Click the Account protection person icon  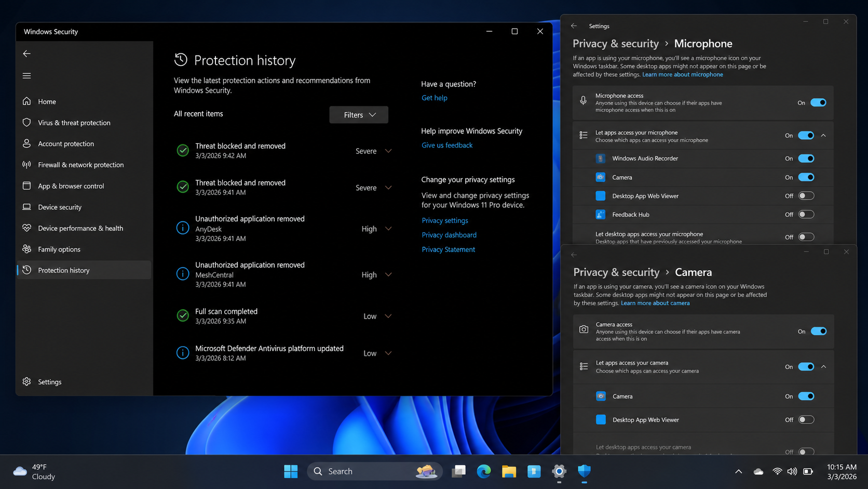(27, 143)
